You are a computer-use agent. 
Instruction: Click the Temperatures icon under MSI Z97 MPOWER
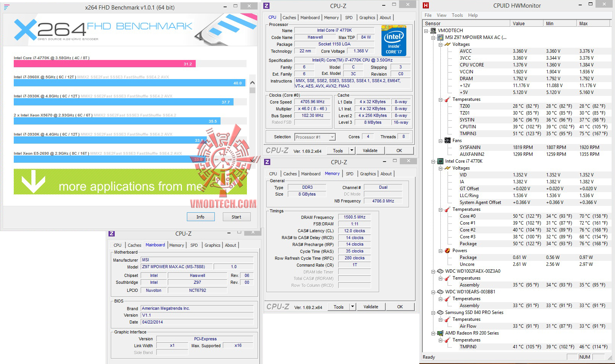447,99
